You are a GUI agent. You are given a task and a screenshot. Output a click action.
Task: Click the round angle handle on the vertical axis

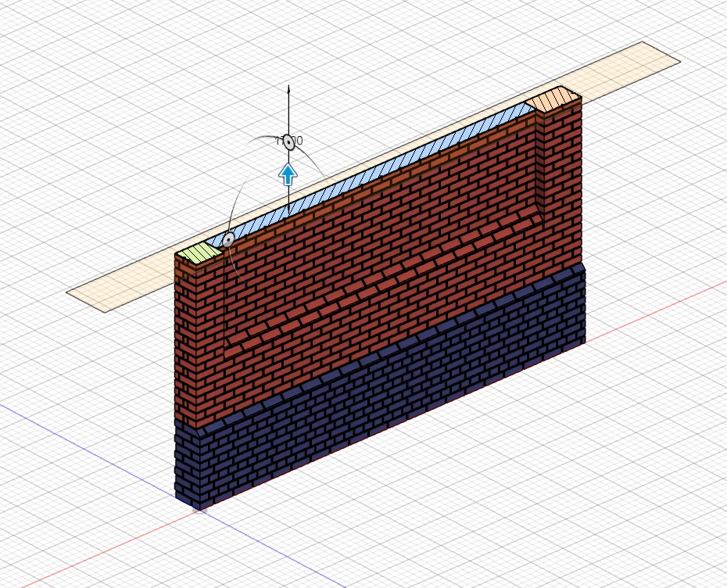click(x=289, y=142)
